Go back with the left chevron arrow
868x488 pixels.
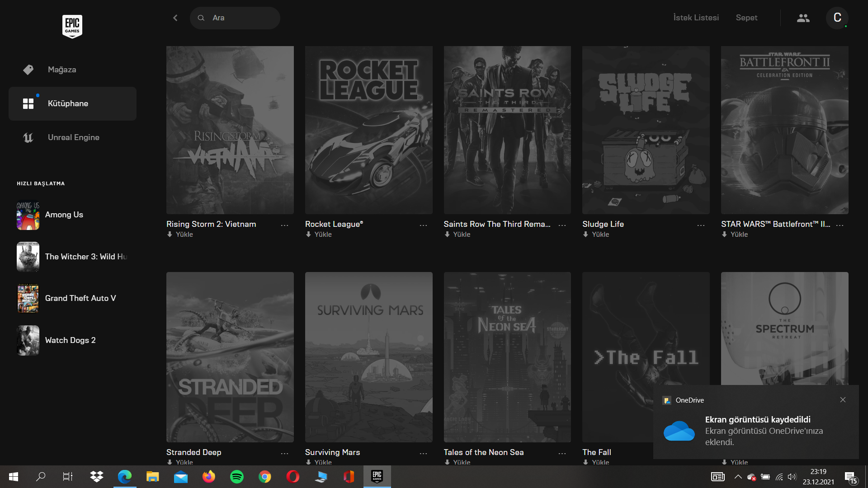[175, 18]
